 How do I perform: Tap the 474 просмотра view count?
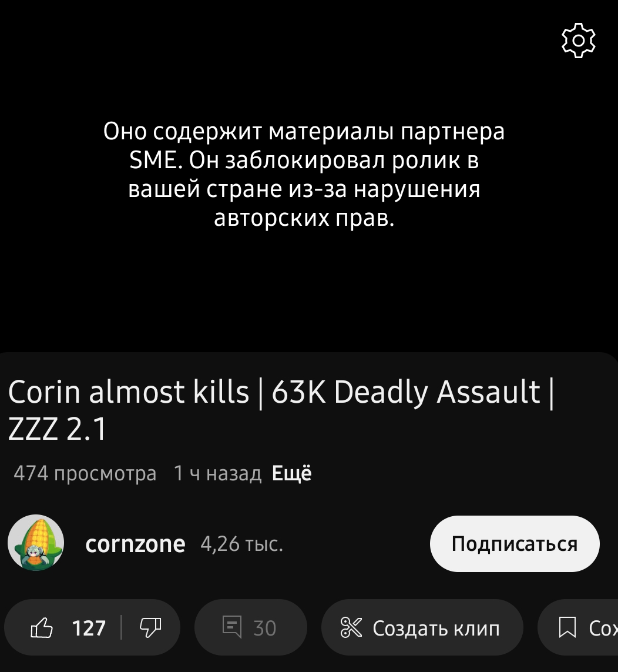(x=85, y=473)
